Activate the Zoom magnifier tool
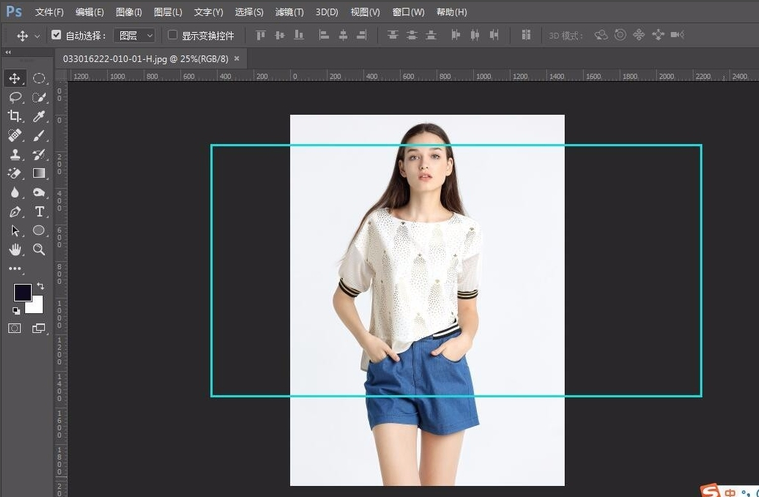The image size is (759, 497). point(39,249)
